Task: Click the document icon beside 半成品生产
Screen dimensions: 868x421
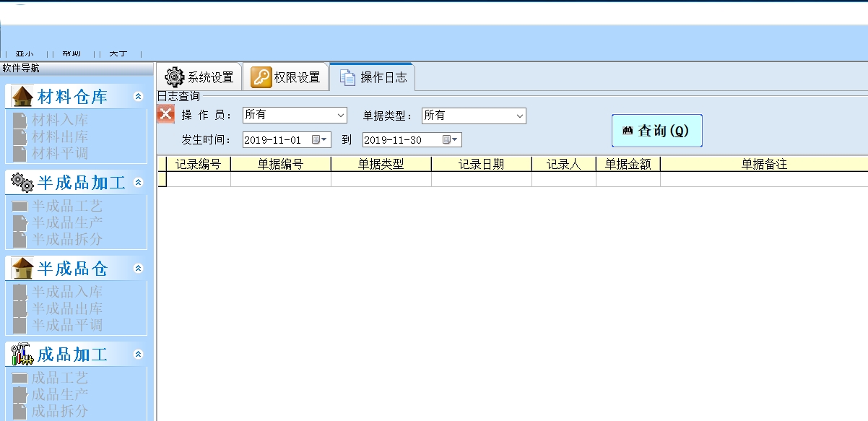Action: 20,222
